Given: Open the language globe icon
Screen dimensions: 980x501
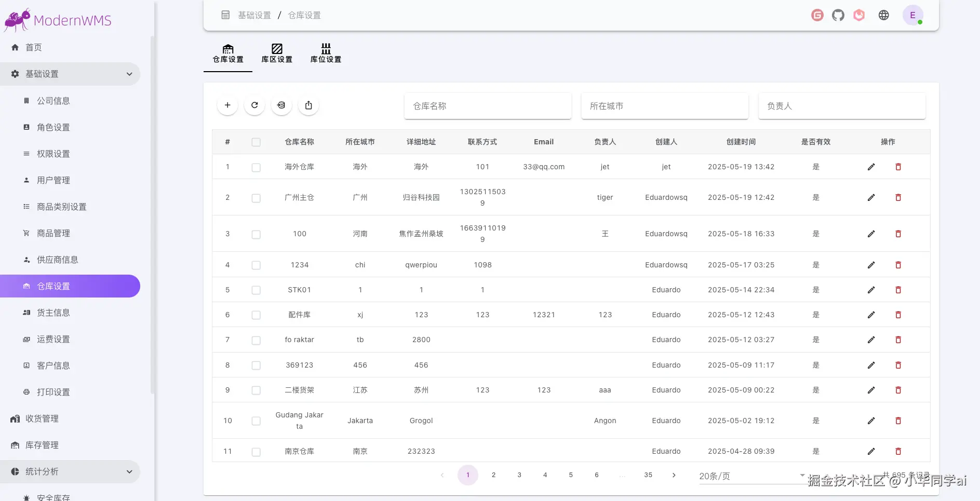Looking at the screenshot, I should click(884, 16).
